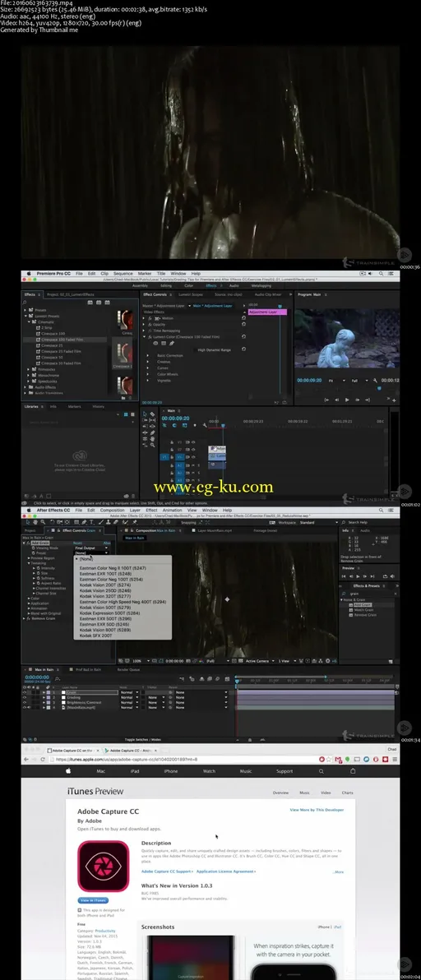Open View More by This Developer link
Viewport: 421px width, 980px height.
316,809
